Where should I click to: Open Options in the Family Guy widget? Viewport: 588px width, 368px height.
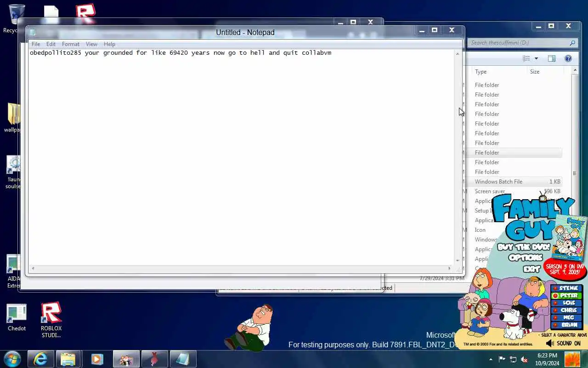click(526, 258)
